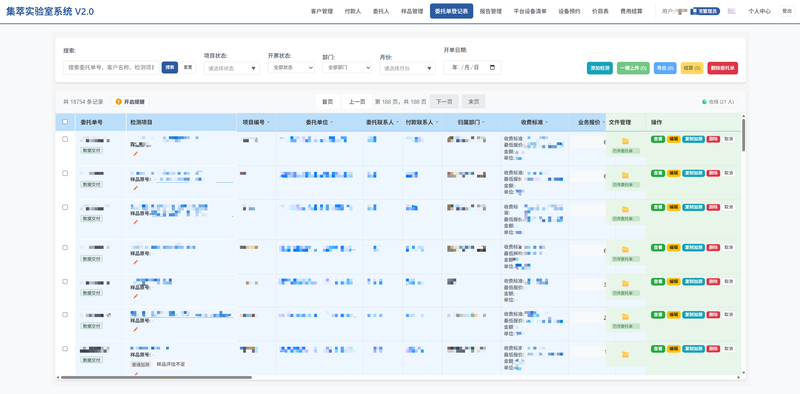Click the pencil edit icon in the fourth row
The image size is (800, 394).
click(135, 262)
